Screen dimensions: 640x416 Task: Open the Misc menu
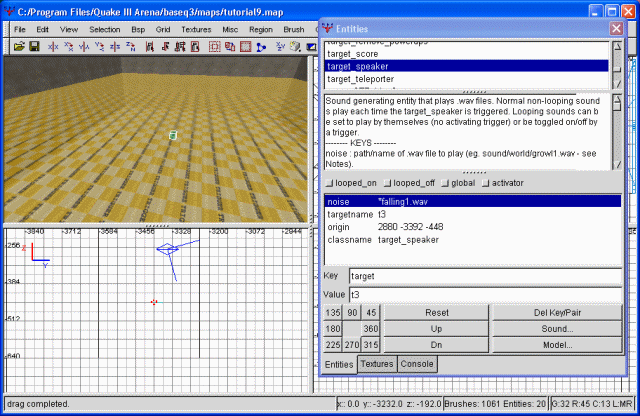point(230,29)
